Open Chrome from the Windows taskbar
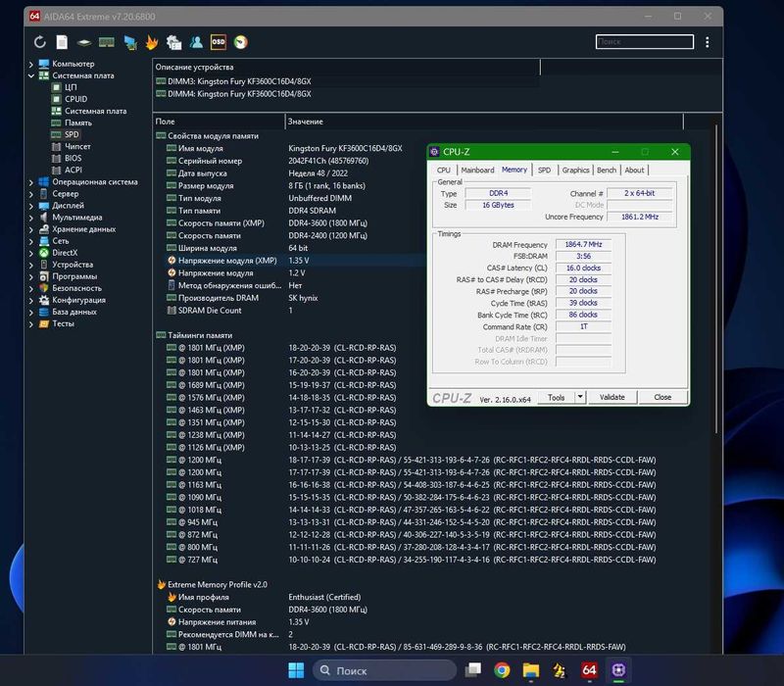Viewport: 784px width, 686px height. click(502, 671)
